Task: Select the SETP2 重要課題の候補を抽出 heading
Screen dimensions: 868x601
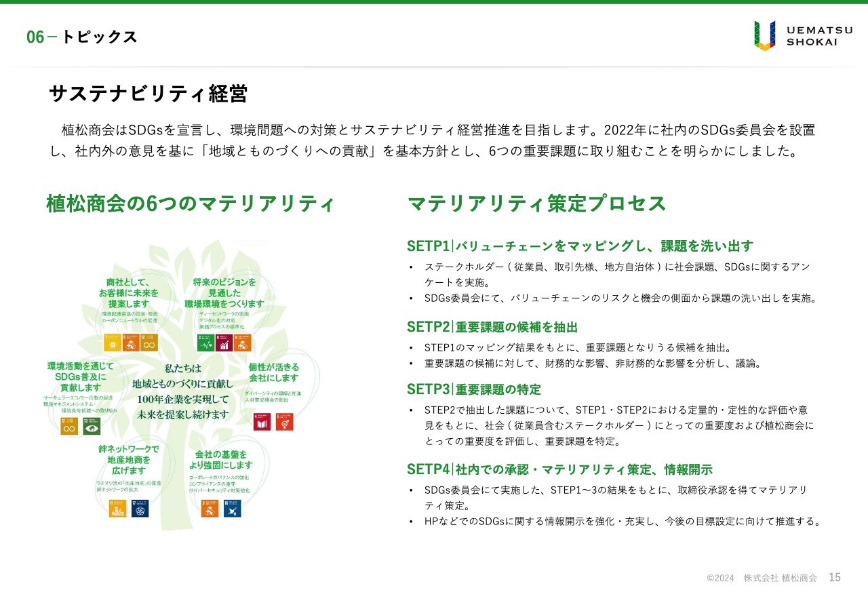Action: pos(492,327)
